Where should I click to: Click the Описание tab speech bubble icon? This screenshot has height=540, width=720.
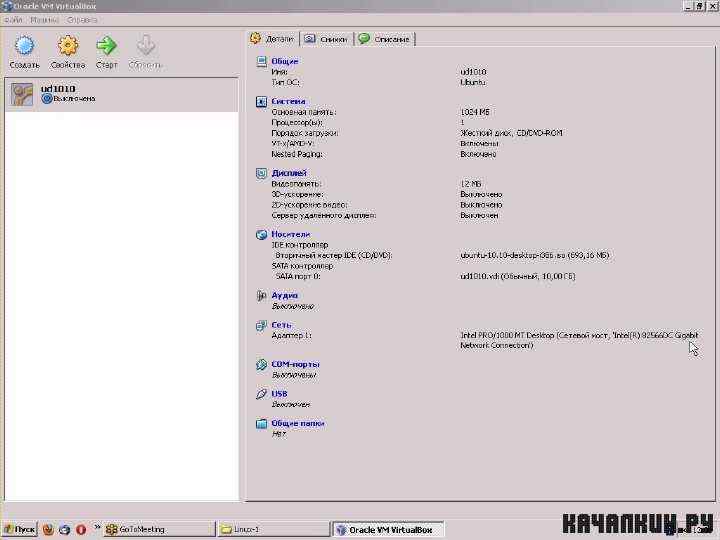[x=364, y=39]
